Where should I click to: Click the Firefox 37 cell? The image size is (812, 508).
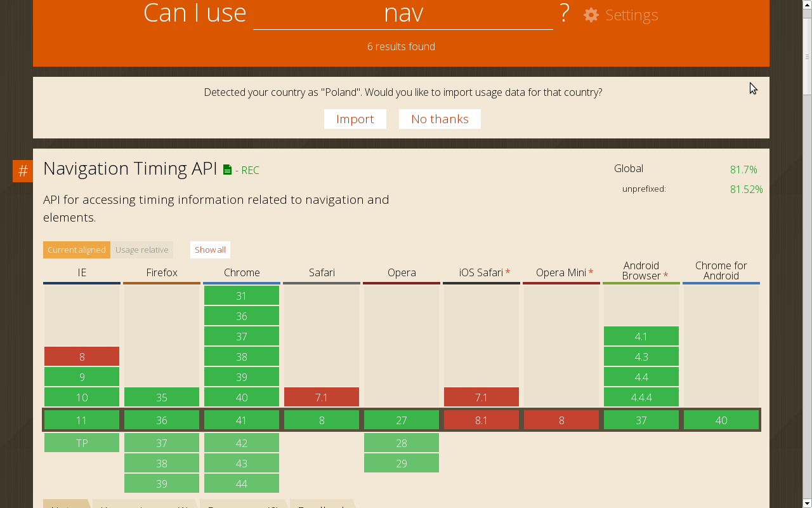click(162, 443)
